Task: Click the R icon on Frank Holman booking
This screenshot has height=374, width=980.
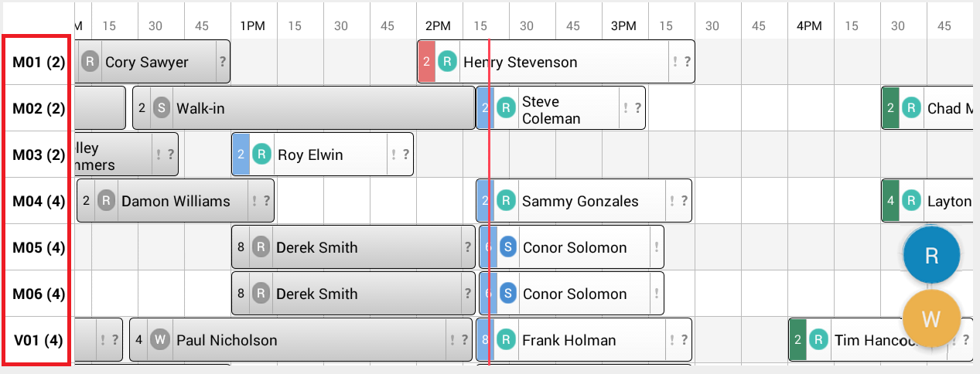Action: tap(506, 340)
